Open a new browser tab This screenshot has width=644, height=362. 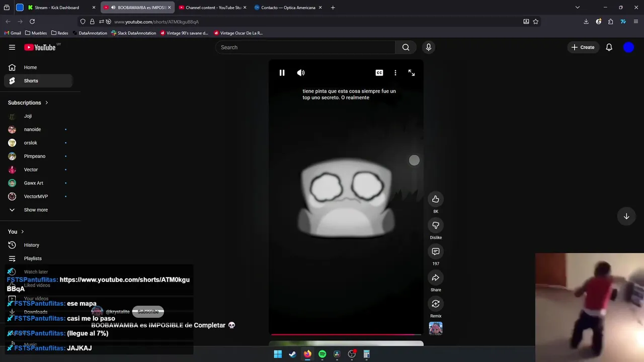(333, 8)
